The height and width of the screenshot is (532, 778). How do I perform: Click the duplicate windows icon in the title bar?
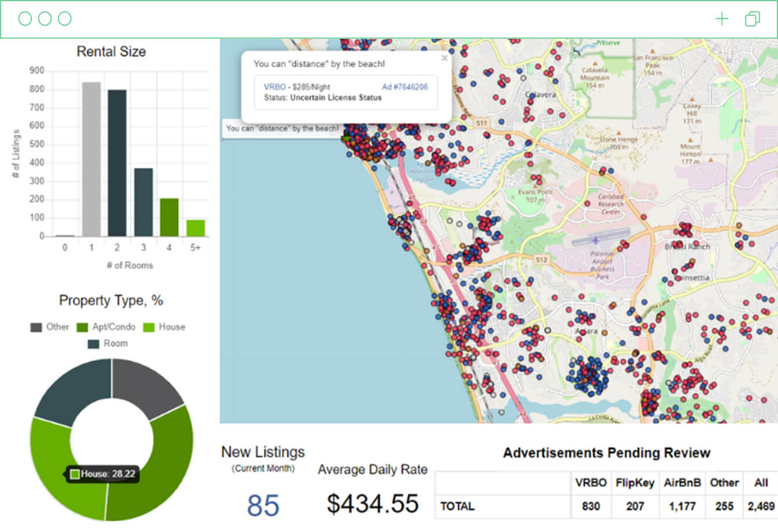[752, 19]
